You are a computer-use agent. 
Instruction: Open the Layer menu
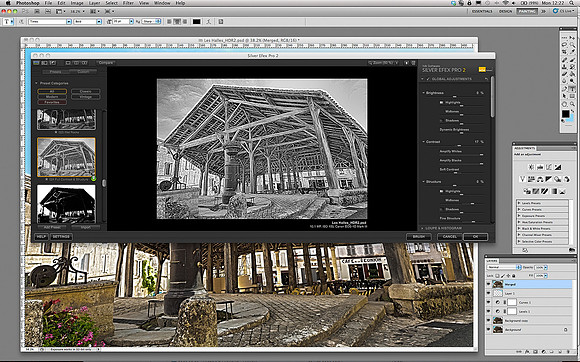(x=94, y=3)
